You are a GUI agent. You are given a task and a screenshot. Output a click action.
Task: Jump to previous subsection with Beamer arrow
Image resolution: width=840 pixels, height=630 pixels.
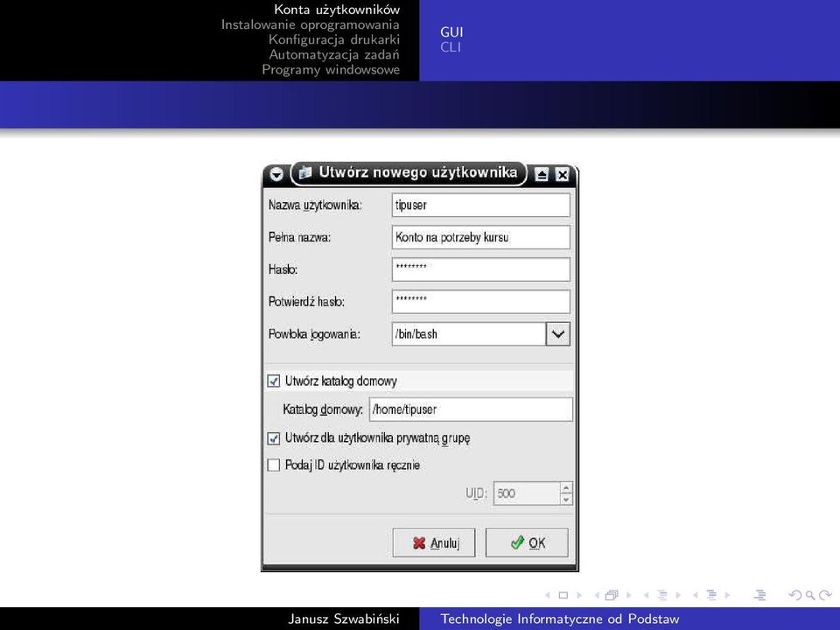[646, 595]
